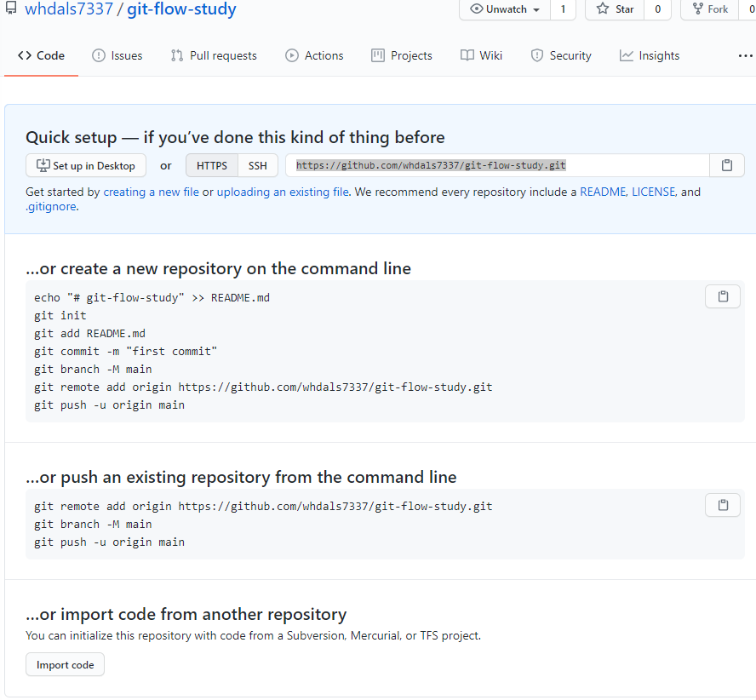Follow the creating a new file link
This screenshot has width=756, height=700.
pyautogui.click(x=151, y=192)
